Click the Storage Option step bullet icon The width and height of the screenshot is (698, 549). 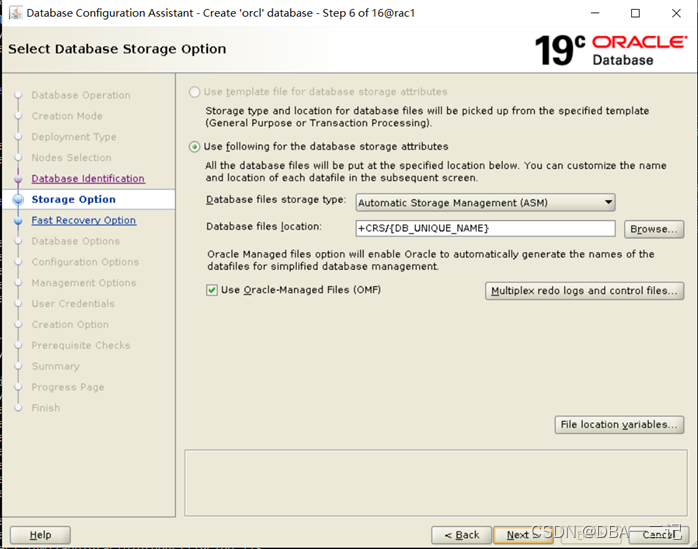[18, 199]
